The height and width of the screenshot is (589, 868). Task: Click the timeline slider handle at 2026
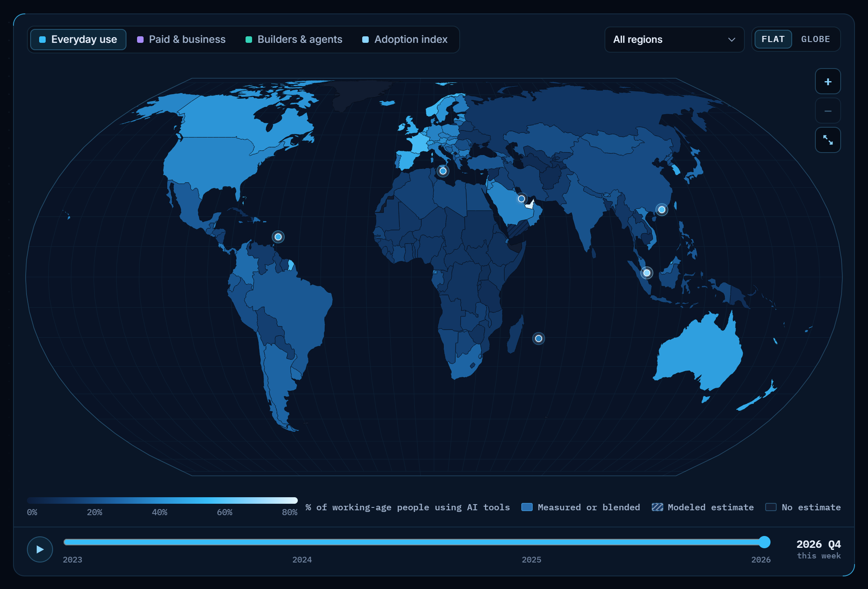click(x=764, y=542)
